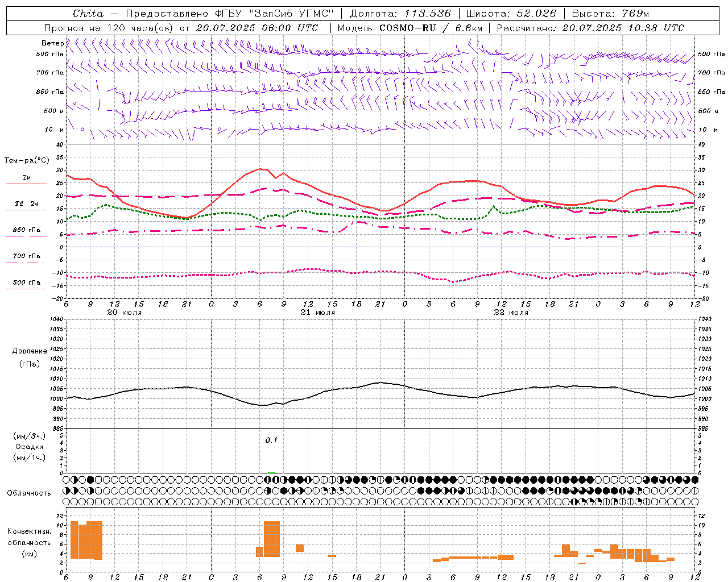Click the "21 июля" date label
Screen dimensions: 728x582
pyautogui.click(x=317, y=312)
